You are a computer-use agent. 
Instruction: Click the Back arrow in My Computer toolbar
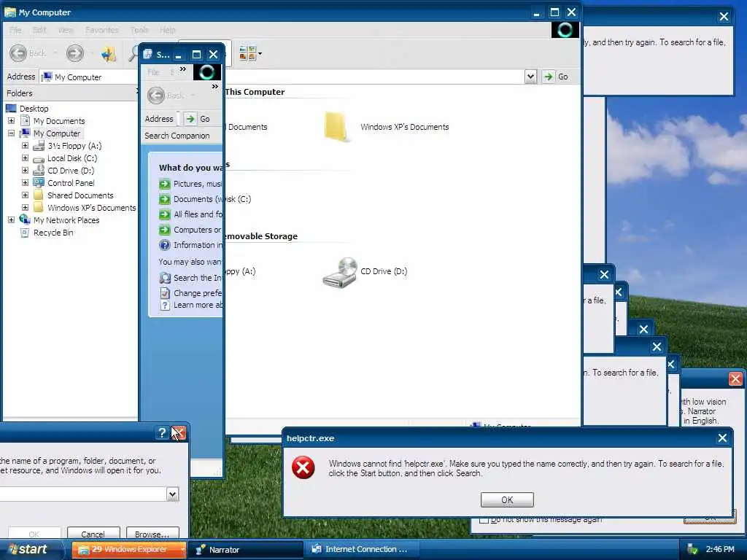18,52
